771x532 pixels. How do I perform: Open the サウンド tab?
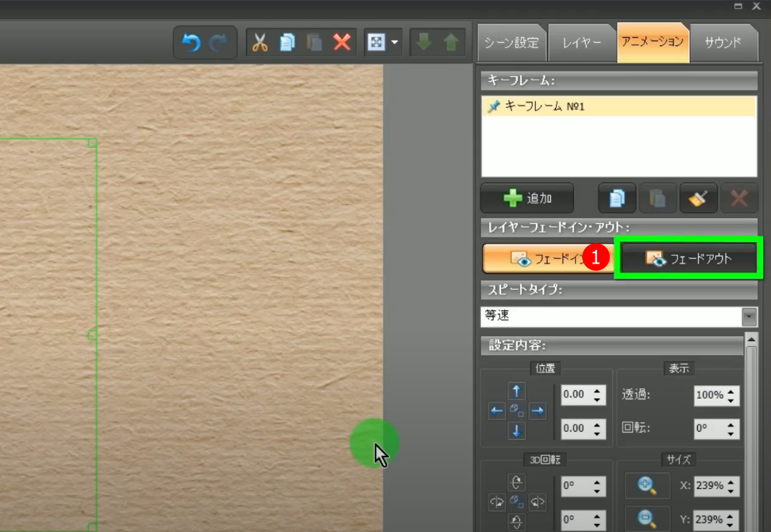[723, 43]
